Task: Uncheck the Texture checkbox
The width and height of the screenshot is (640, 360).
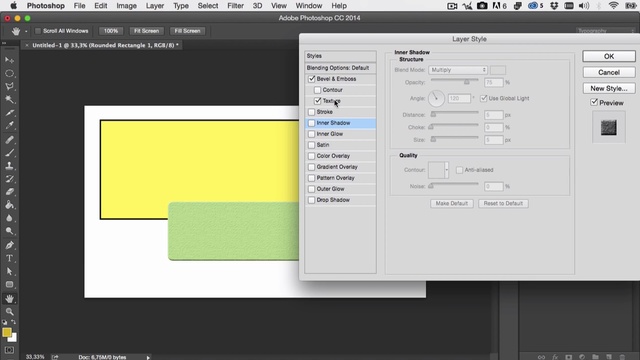Action: (x=318, y=101)
